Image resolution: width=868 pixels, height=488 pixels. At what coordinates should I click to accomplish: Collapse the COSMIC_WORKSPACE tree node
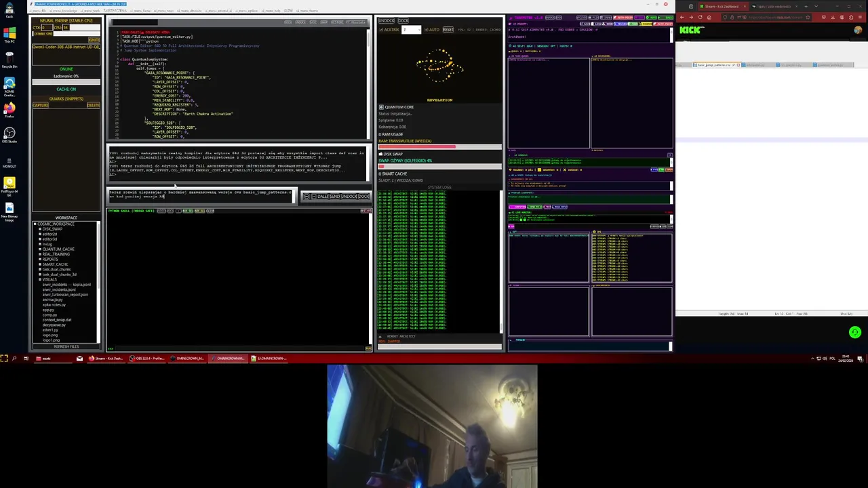coord(35,224)
